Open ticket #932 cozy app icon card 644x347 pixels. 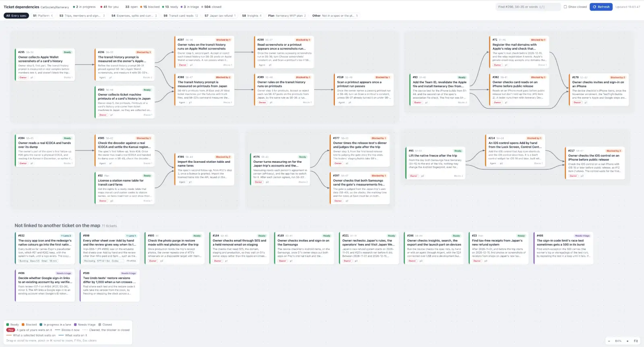point(44,248)
